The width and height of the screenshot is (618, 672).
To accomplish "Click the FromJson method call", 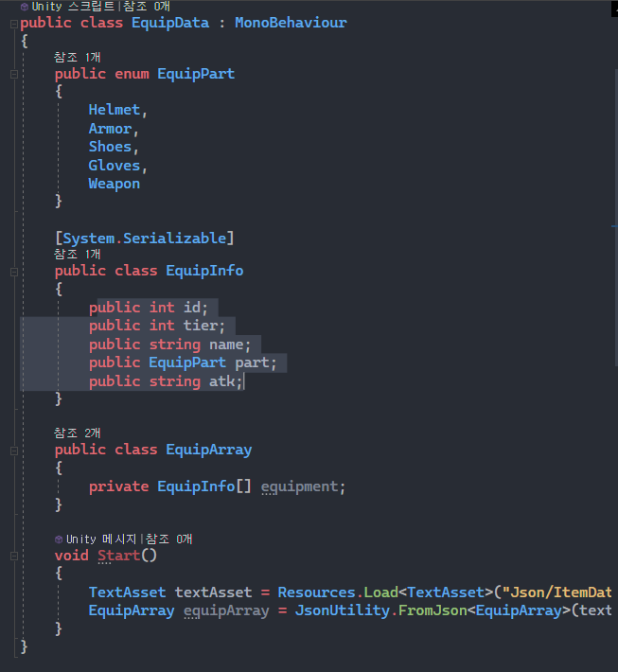I will [433, 610].
